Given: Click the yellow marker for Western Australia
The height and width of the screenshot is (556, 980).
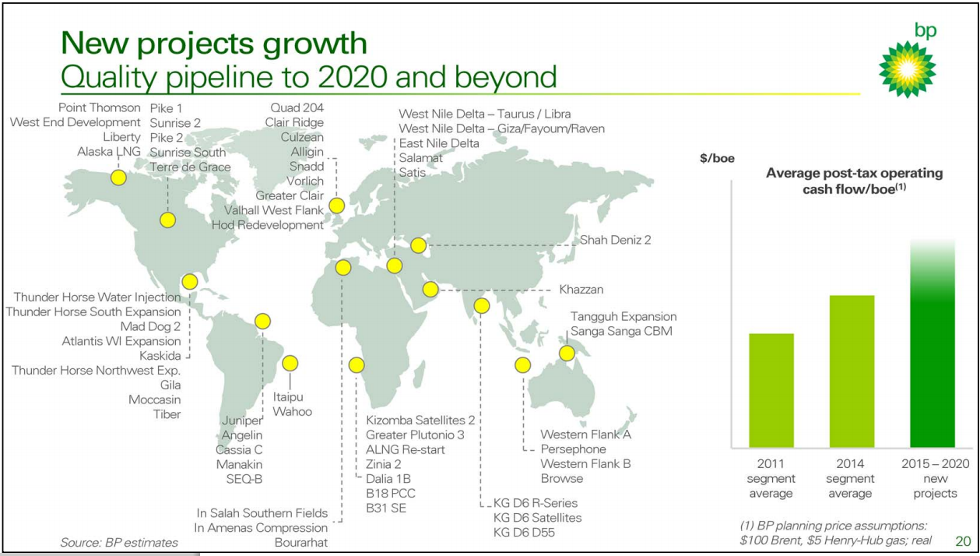Looking at the screenshot, I should pyautogui.click(x=523, y=365).
